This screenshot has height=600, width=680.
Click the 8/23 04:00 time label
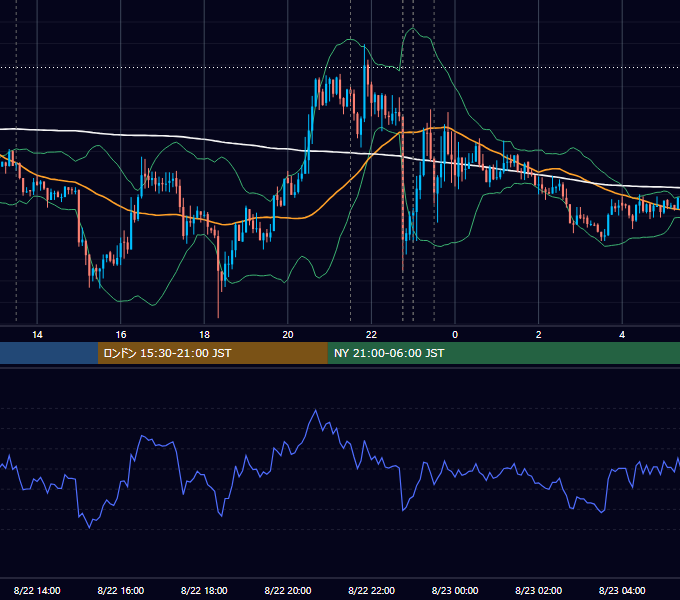tap(622, 590)
